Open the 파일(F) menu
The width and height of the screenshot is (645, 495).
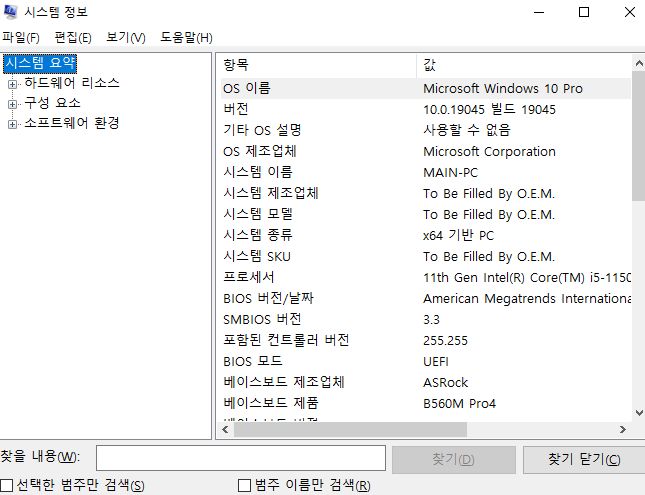tap(21, 38)
